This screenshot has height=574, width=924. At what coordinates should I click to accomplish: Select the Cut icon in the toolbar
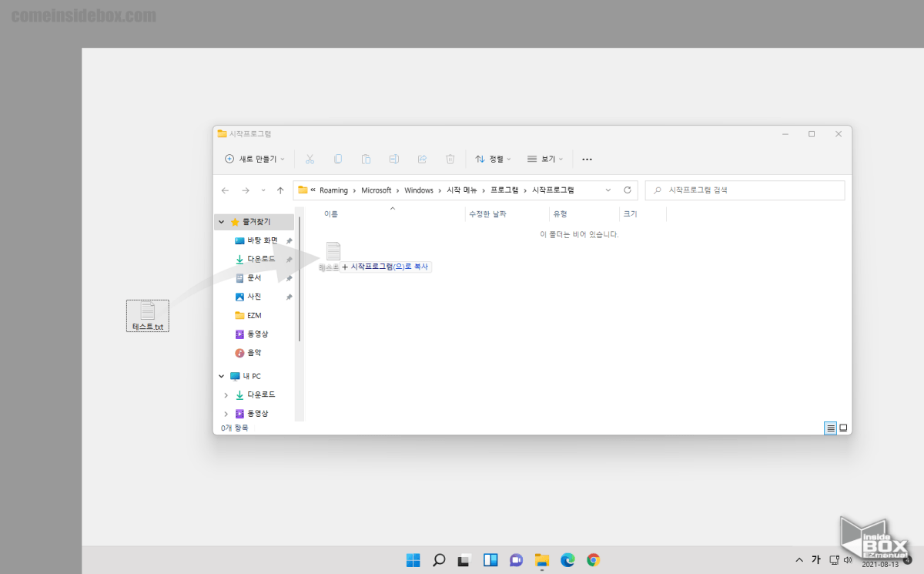coord(310,159)
